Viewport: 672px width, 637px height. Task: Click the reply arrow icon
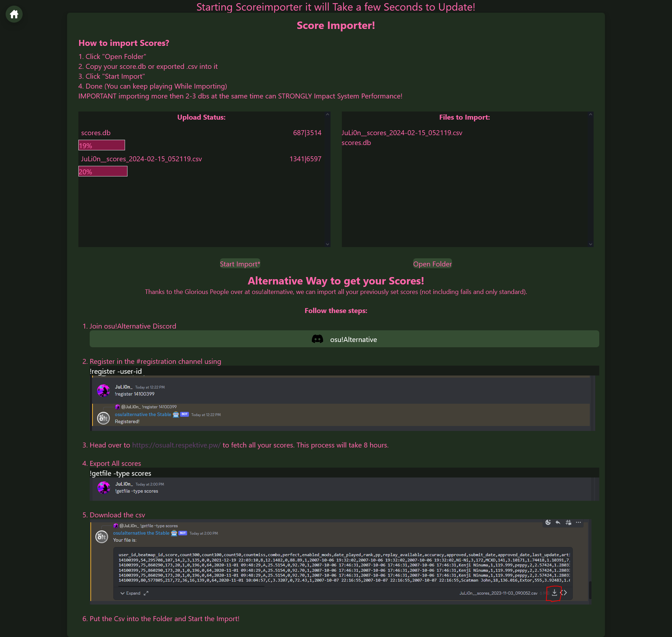558,522
